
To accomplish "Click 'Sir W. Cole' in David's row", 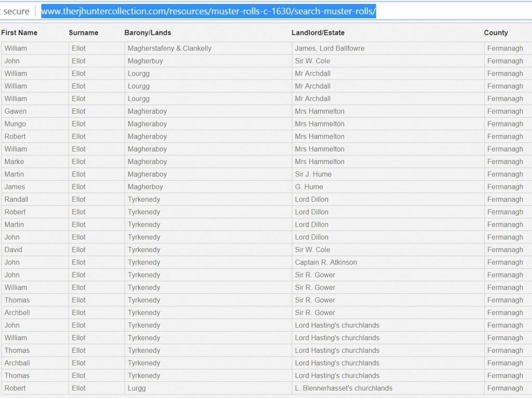I will [x=312, y=250].
